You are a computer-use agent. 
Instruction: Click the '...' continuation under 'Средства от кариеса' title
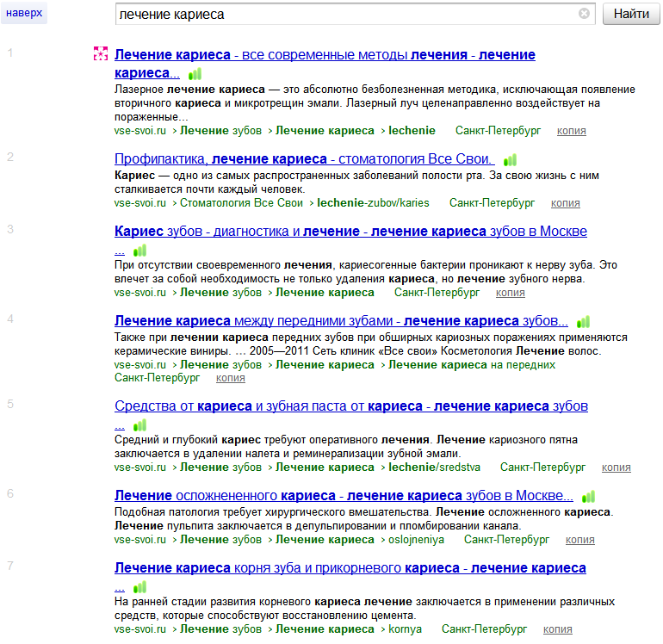[x=120, y=426]
